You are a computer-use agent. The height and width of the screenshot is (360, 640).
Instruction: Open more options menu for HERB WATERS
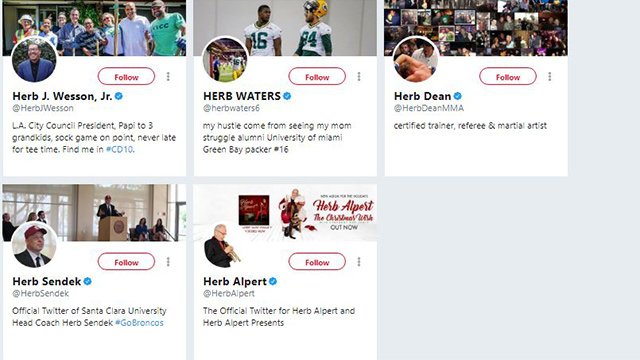pos(359,76)
